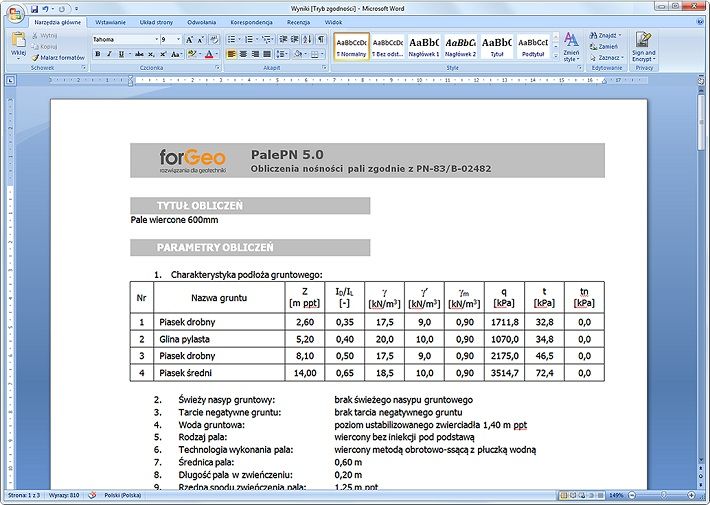Switch to the Widok tab

point(333,22)
